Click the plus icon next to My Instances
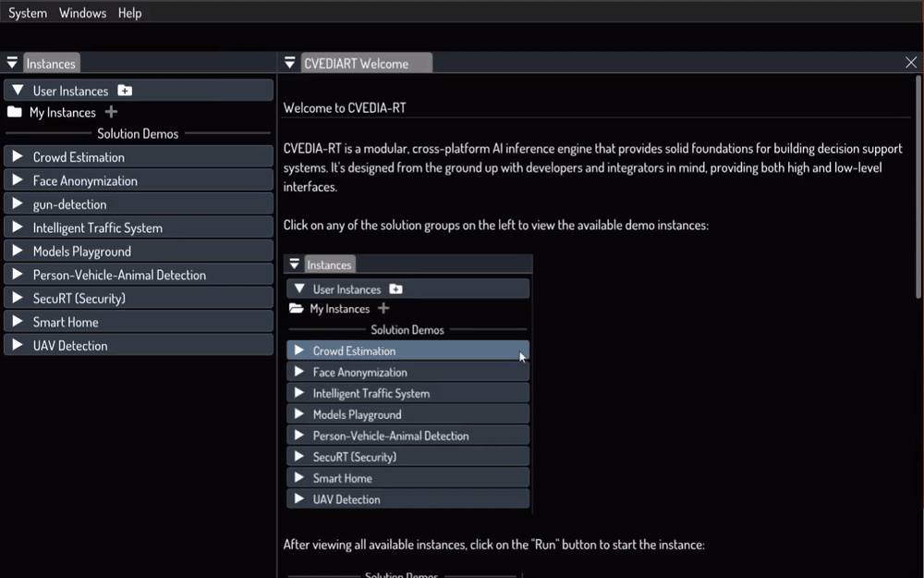The width and height of the screenshot is (924, 578). 111,112
